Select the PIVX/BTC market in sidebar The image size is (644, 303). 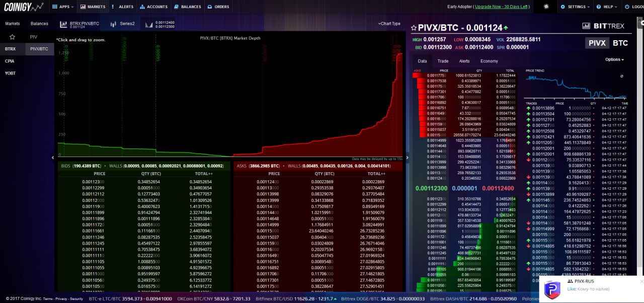coord(39,49)
